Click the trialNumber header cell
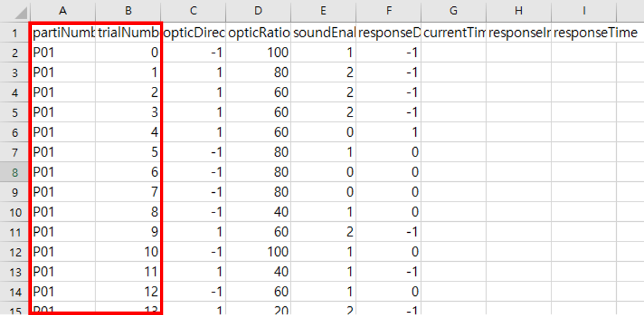 pos(128,32)
